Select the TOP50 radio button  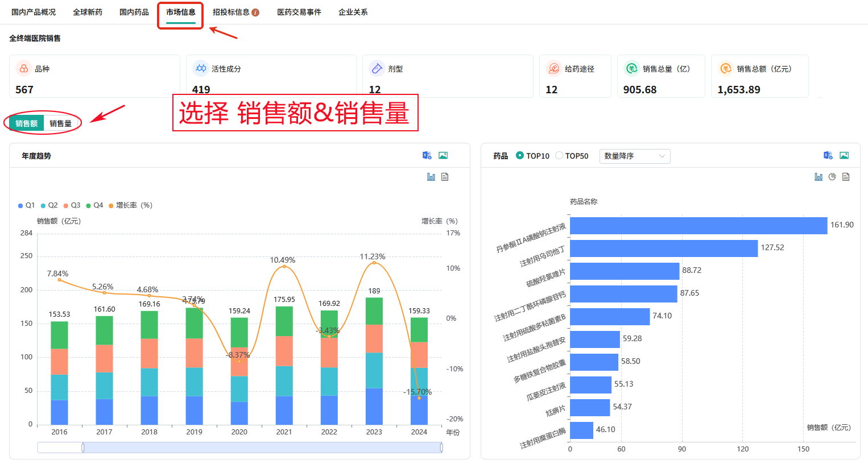[x=559, y=155]
